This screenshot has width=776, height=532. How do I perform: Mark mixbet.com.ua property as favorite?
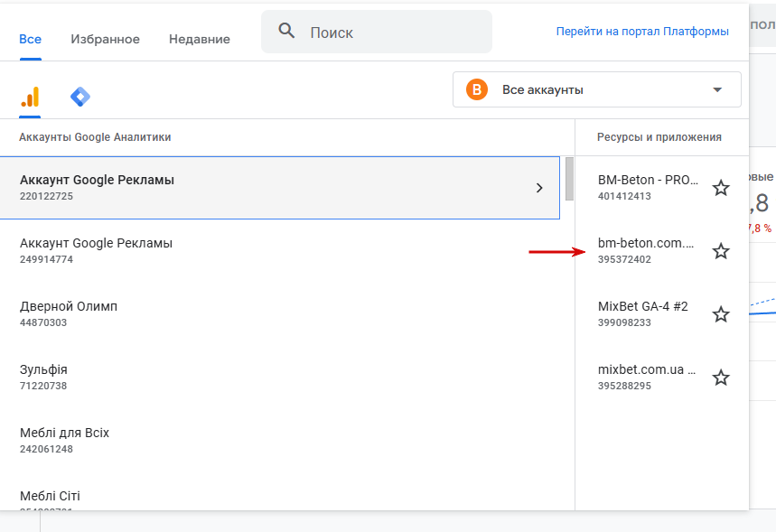pos(721,378)
